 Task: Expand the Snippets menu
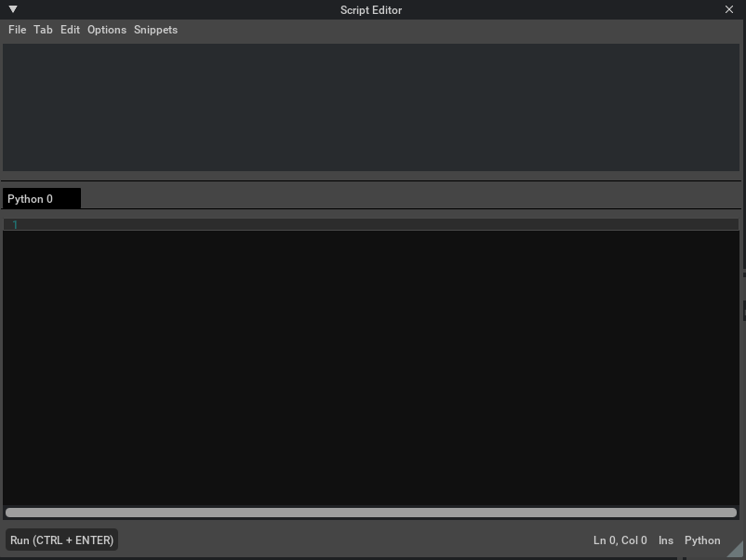[x=155, y=30]
